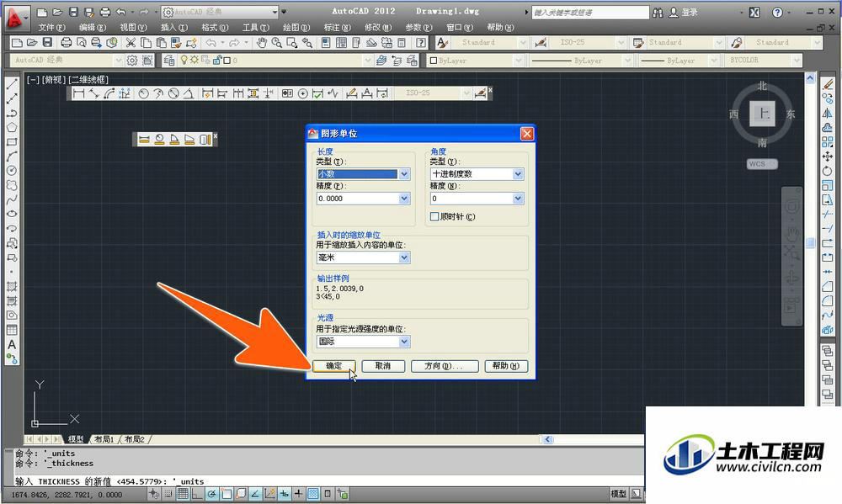This screenshot has height=504, width=842.
Task: Select the circle draw tool
Action: coord(11,171)
